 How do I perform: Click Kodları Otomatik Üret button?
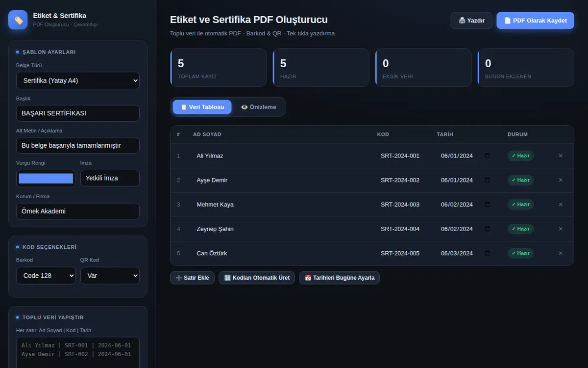click(257, 278)
